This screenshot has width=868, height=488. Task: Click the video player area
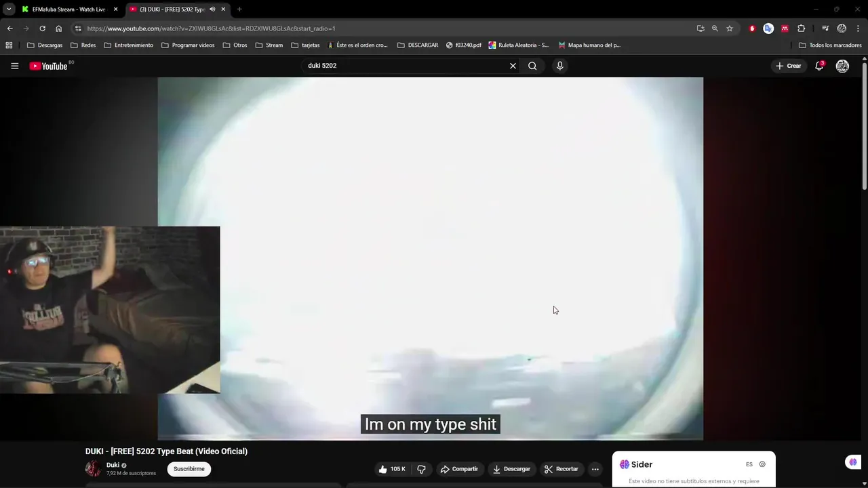(x=431, y=258)
